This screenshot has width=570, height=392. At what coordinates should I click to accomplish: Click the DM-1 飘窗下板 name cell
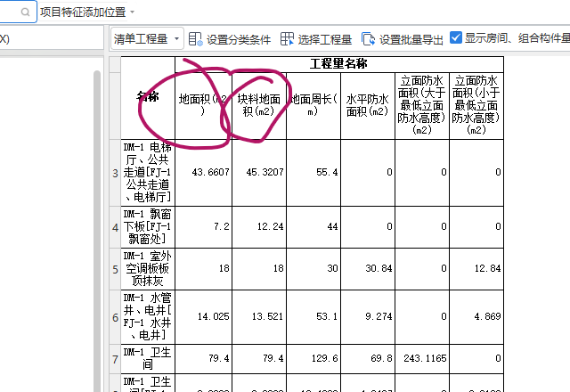148,227
